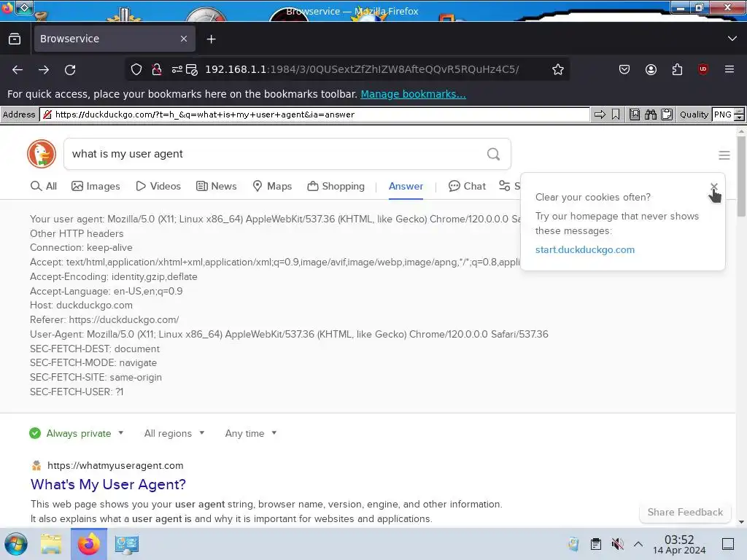The height and width of the screenshot is (560, 747).
Task: Open Firefox tracking protection shield
Action: (x=136, y=69)
